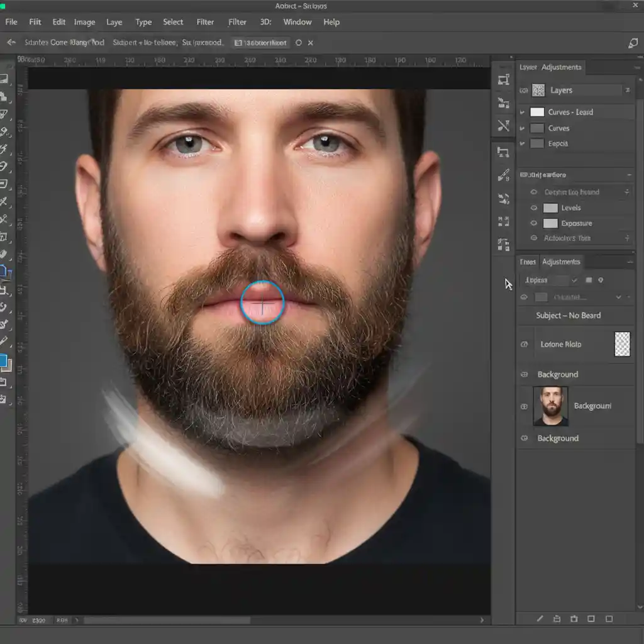Show the Lotone layer with its eye toggle

524,344
